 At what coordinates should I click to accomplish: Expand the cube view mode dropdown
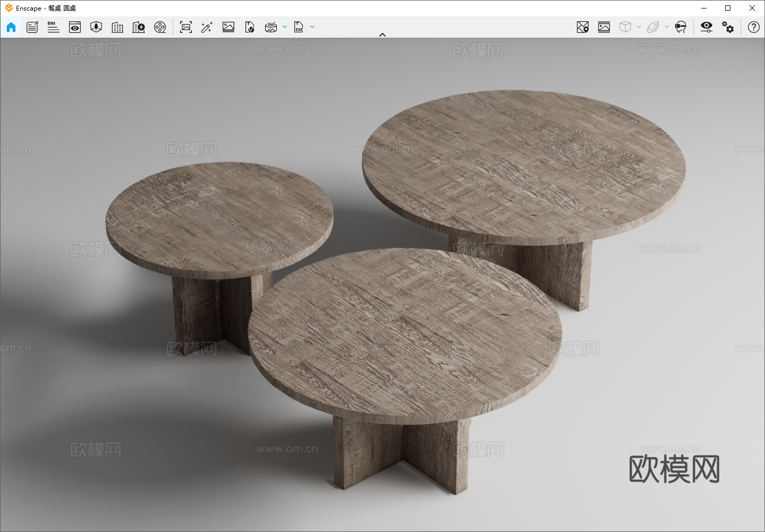[x=639, y=27]
